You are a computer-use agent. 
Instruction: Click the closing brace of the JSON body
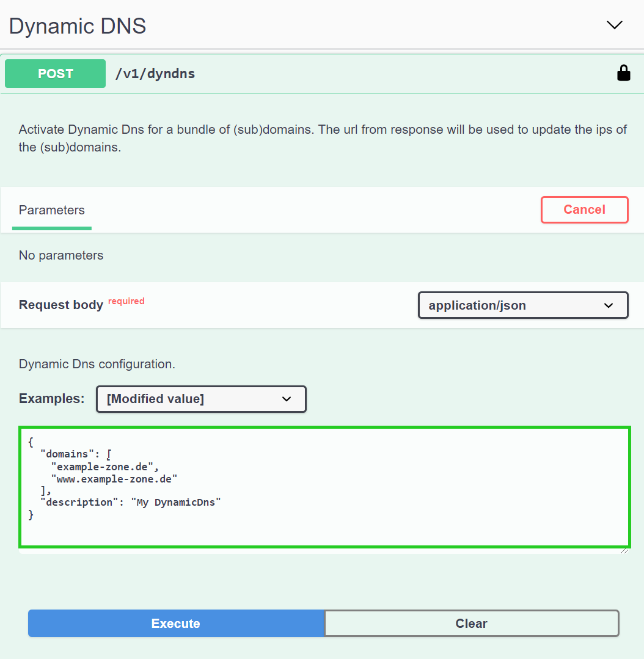click(31, 515)
